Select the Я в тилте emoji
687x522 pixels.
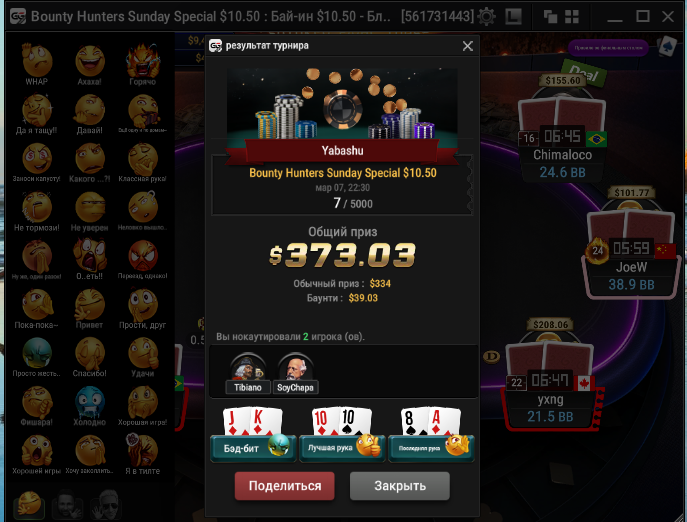[x=143, y=454]
